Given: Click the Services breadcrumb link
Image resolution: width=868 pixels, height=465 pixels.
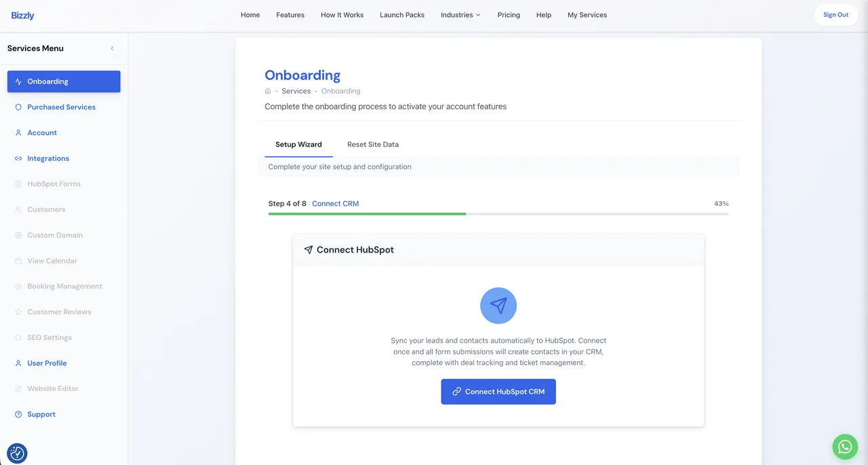Looking at the screenshot, I should 296,91.
